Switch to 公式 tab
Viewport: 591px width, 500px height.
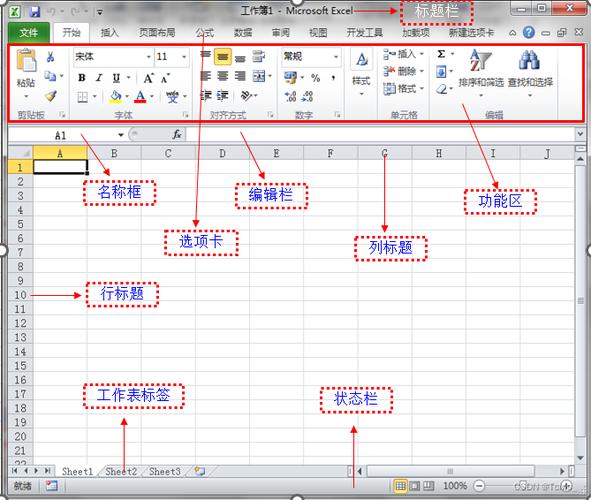click(205, 33)
